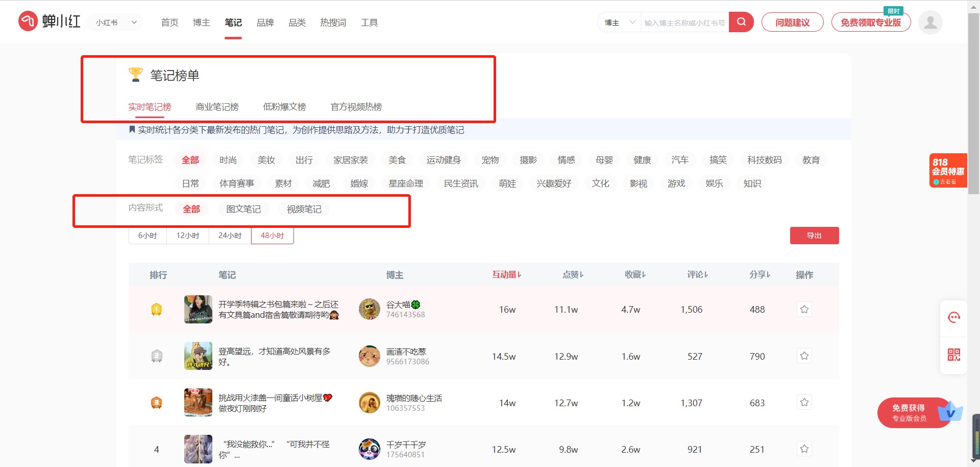
Task: Sort table by 评论
Action: point(697,275)
